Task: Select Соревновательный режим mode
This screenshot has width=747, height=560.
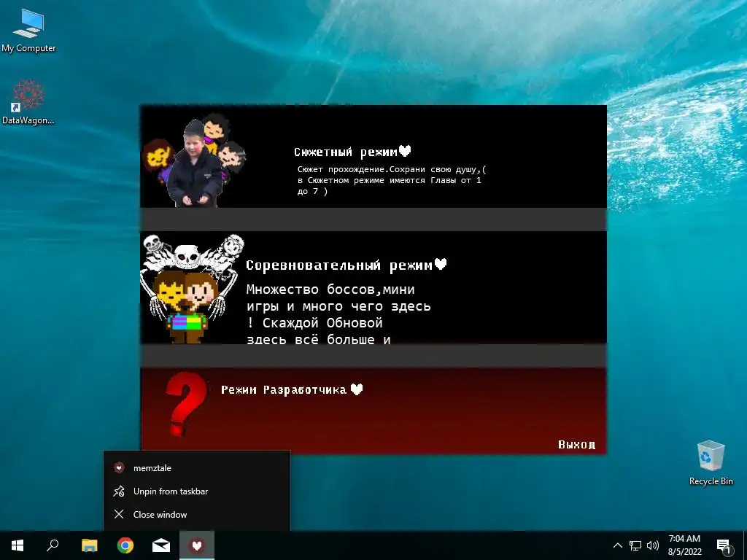Action: (347, 265)
